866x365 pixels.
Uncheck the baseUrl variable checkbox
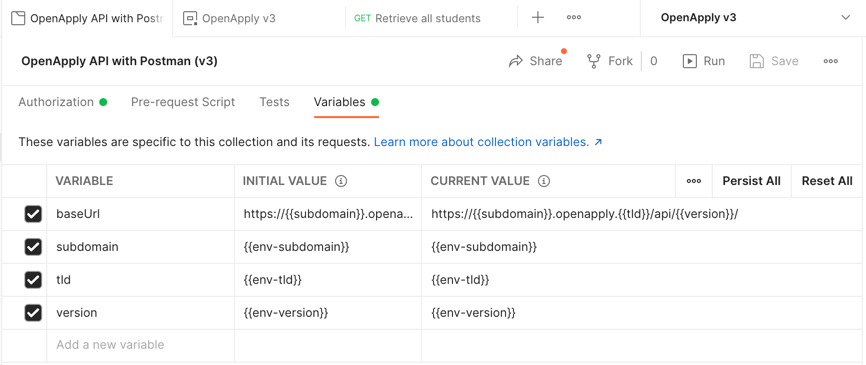[x=33, y=214]
